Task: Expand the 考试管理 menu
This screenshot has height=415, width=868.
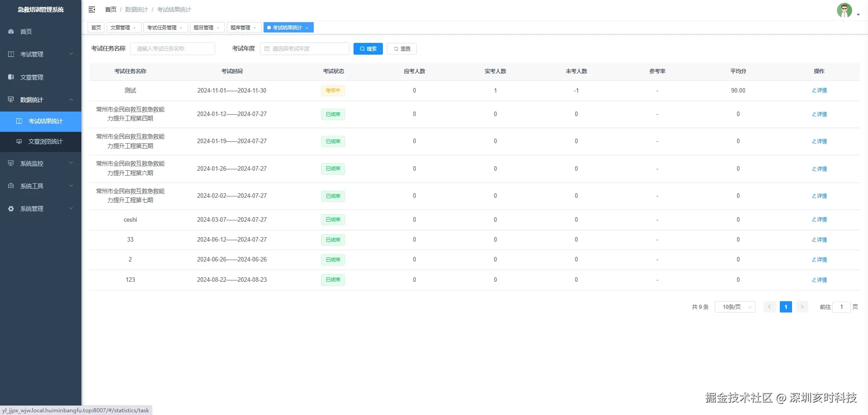Action: point(71,54)
